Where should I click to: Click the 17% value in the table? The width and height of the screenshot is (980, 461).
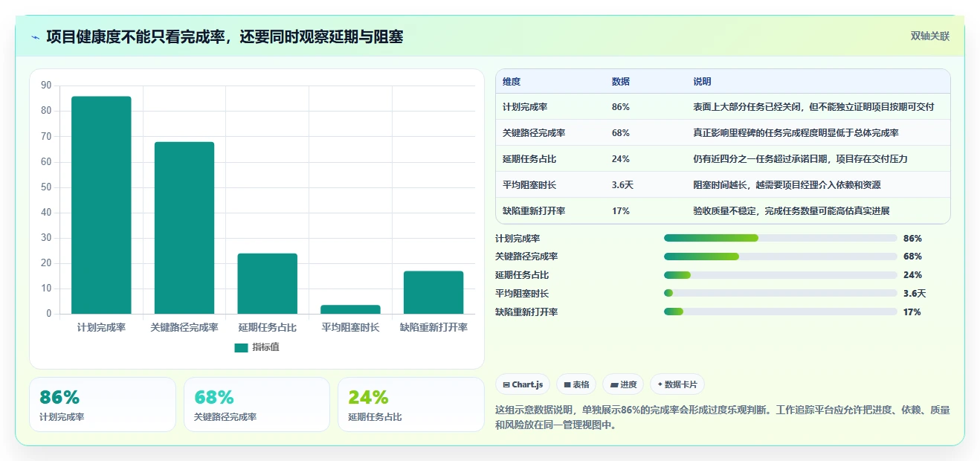621,210
